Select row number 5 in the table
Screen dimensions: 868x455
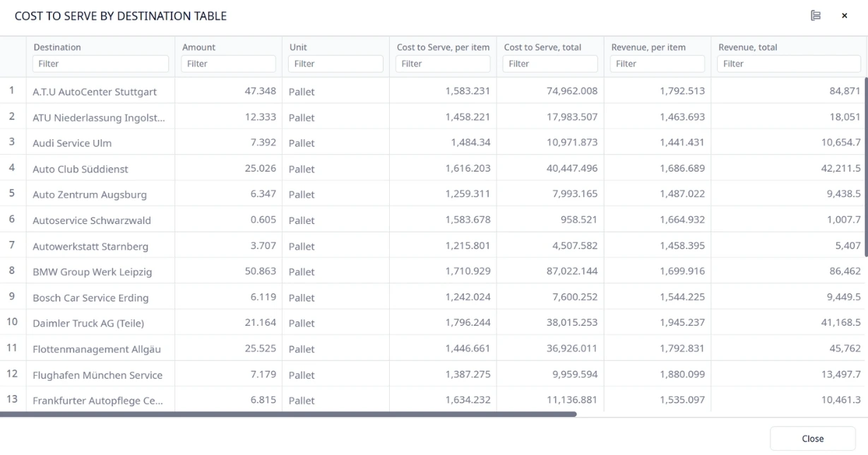[x=12, y=194]
